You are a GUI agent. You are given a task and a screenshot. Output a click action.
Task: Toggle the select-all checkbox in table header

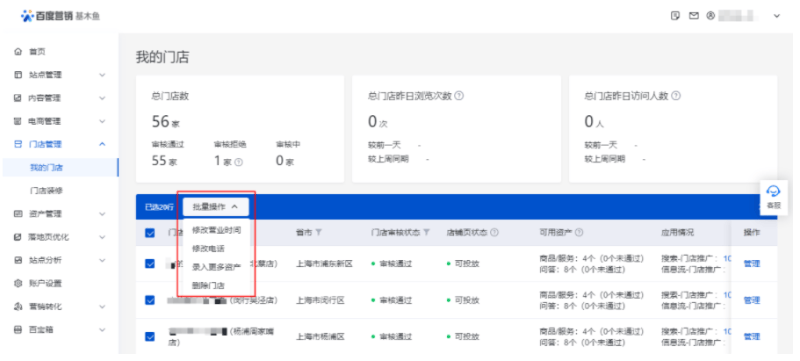[x=150, y=233]
